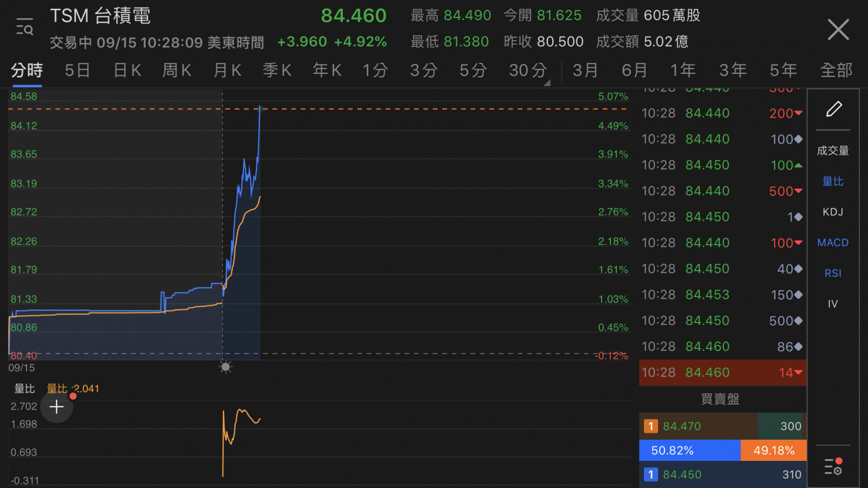Image resolution: width=868 pixels, height=488 pixels.
Task: Select the trade at price 84.453
Action: click(723, 294)
